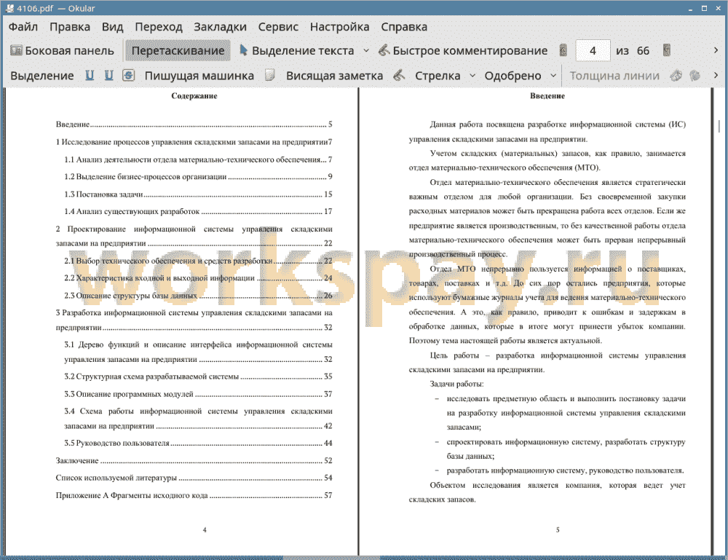
Task: Toggle the Боковая панель sidebar button
Action: pos(62,51)
